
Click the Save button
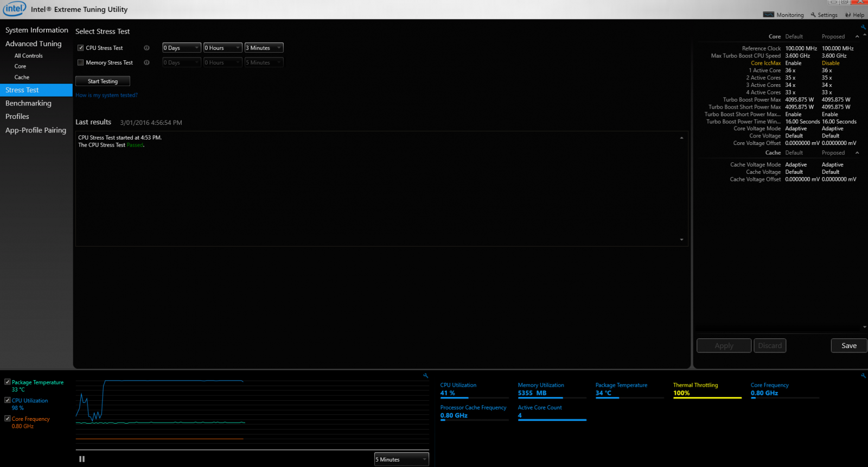click(849, 345)
